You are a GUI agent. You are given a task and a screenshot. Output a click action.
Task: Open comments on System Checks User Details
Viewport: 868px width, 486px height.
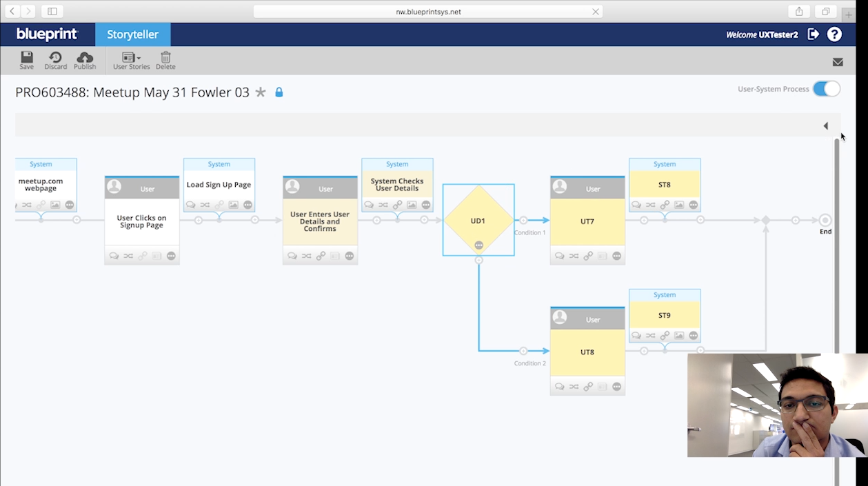369,205
